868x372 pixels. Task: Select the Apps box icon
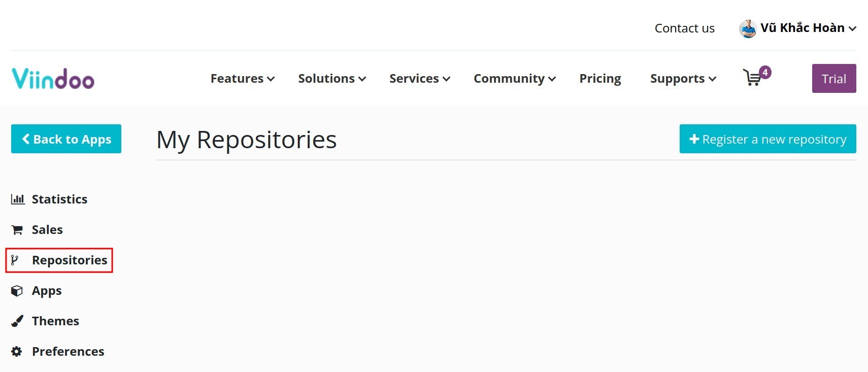17,290
